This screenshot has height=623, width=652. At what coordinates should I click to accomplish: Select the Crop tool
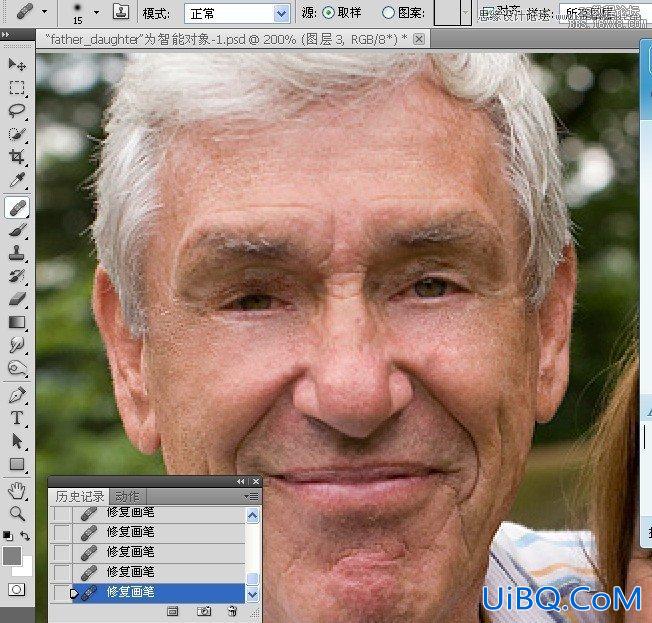pyautogui.click(x=17, y=157)
